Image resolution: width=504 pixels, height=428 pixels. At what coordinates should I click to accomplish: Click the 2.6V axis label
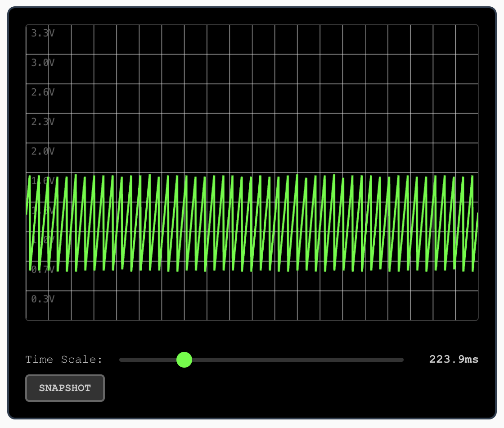pos(43,92)
